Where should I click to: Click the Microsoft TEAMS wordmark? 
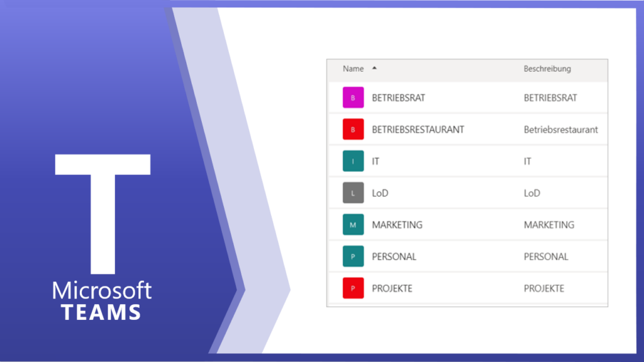tap(102, 301)
